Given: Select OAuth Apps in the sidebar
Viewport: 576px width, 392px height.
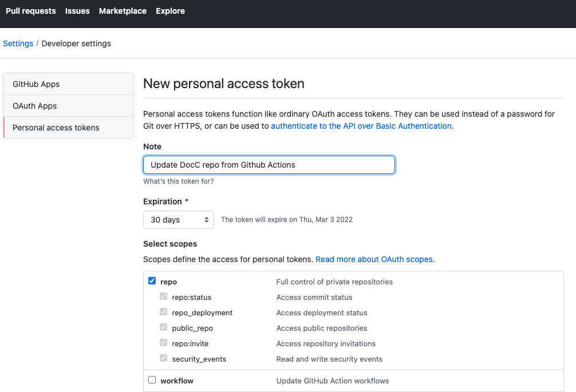Looking at the screenshot, I should [68, 106].
